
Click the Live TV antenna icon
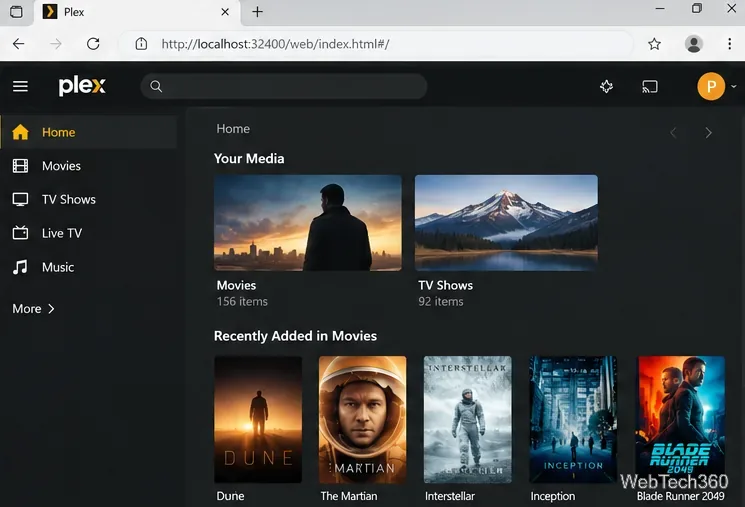click(20, 233)
